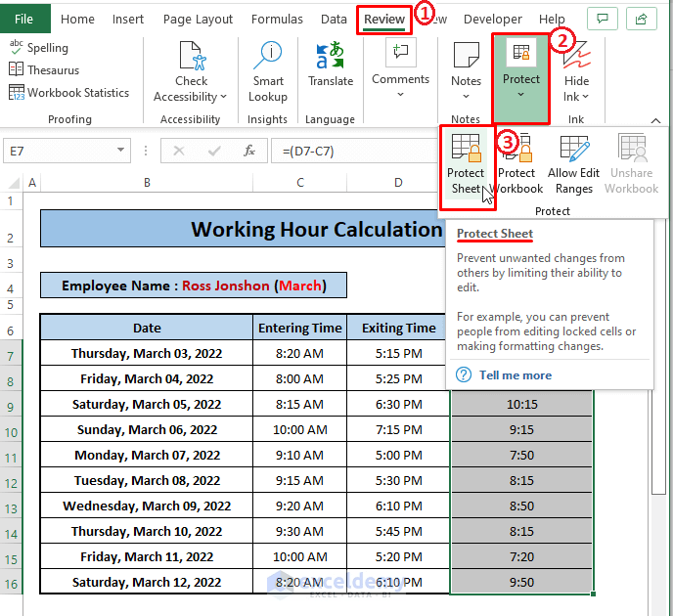Click the Tell me more link
673x616 pixels.
click(516, 374)
